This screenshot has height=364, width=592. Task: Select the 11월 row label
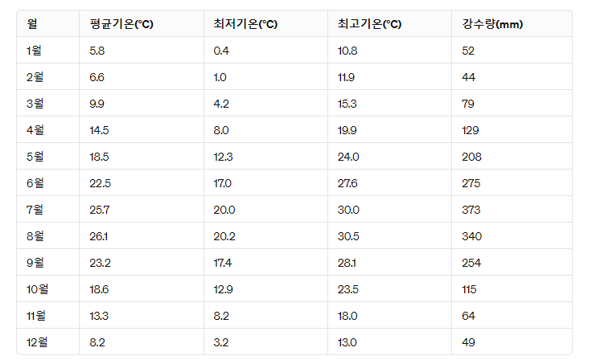click(36, 316)
